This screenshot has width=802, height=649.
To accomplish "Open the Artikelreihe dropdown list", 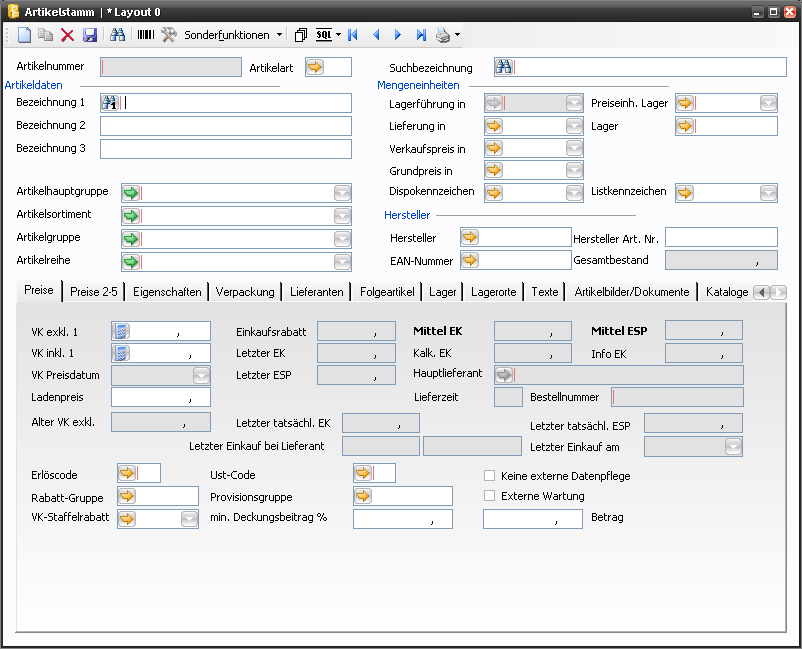I will (342, 262).
